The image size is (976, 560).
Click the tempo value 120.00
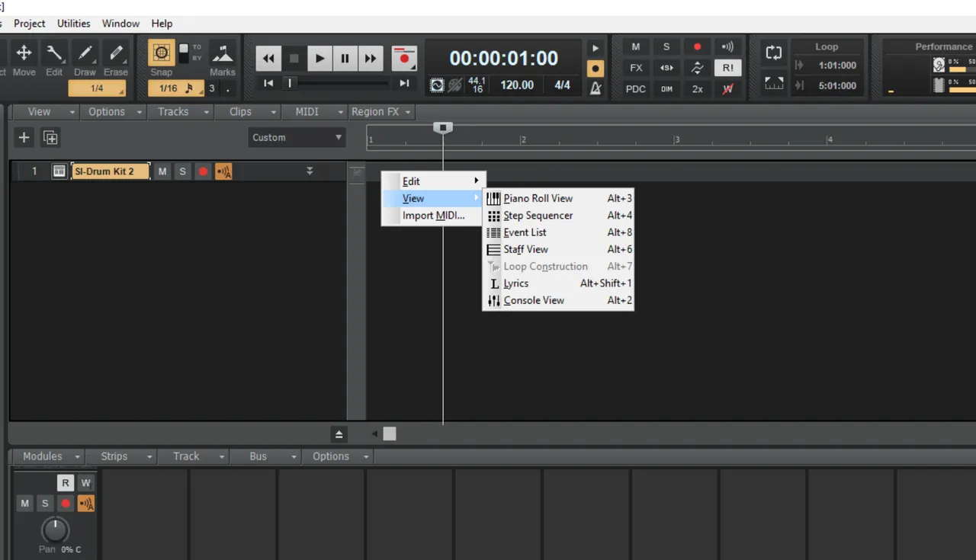click(517, 85)
